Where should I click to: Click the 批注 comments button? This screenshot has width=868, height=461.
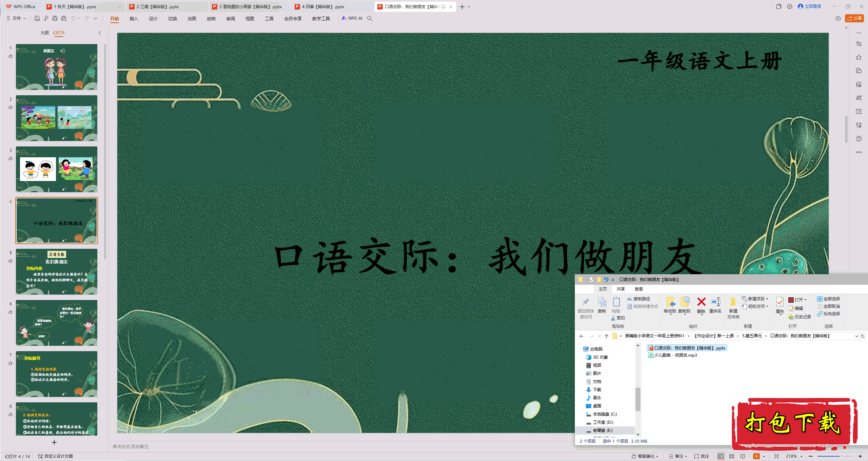702,456
